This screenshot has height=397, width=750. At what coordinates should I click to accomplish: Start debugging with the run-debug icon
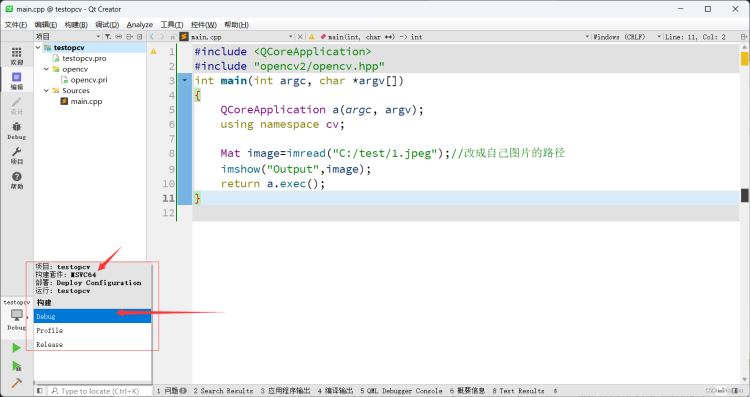point(17,366)
